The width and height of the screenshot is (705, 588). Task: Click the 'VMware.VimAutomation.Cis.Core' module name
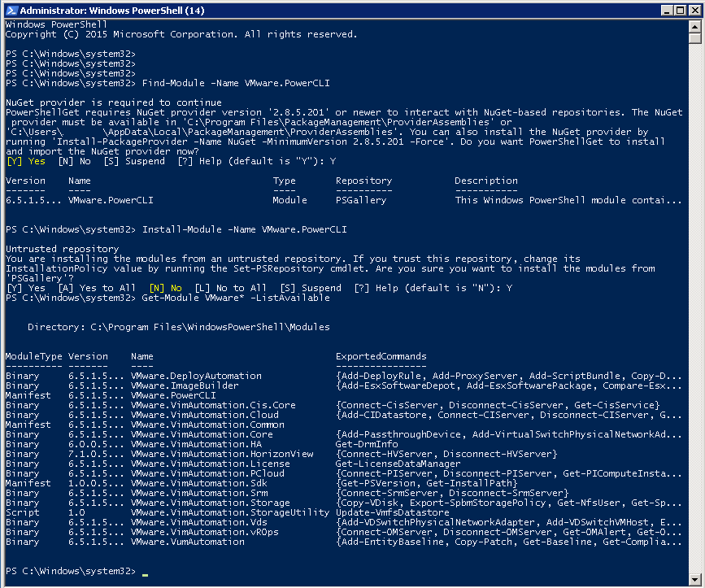click(x=213, y=405)
